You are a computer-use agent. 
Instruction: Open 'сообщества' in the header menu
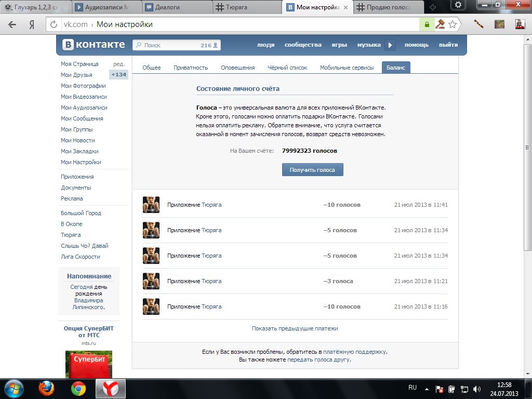click(303, 45)
